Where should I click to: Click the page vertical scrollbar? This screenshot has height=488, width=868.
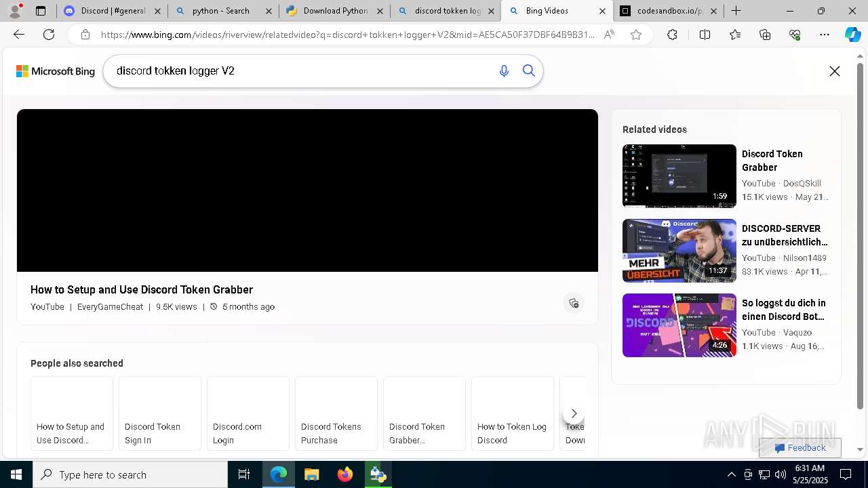coord(861,237)
